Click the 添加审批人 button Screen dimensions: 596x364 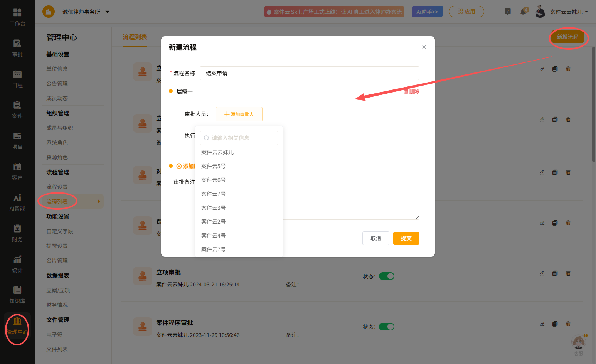tap(239, 114)
